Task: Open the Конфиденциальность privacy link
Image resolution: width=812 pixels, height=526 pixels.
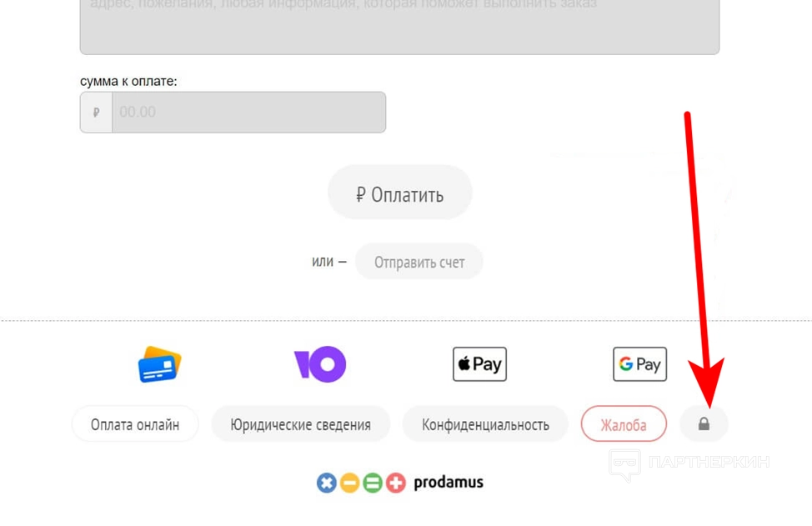Action: click(x=485, y=424)
